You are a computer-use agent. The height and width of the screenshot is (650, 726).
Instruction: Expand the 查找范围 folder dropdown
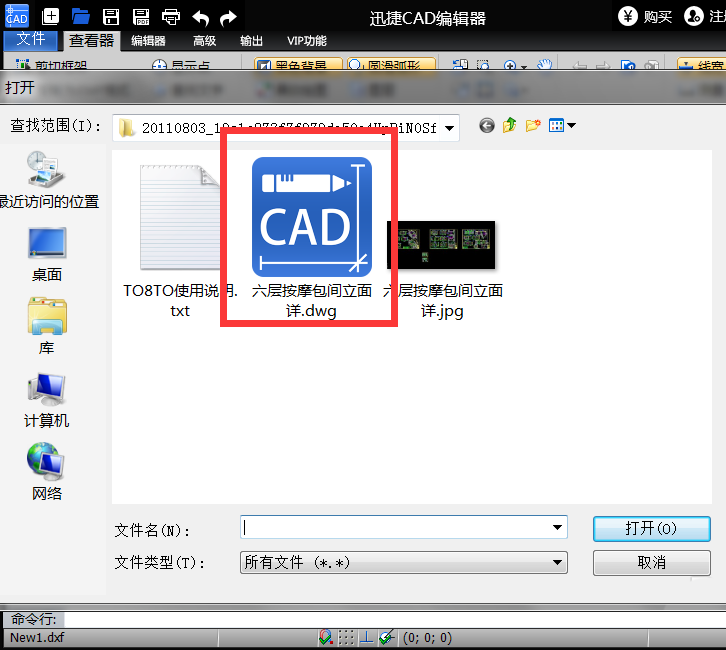coord(449,127)
